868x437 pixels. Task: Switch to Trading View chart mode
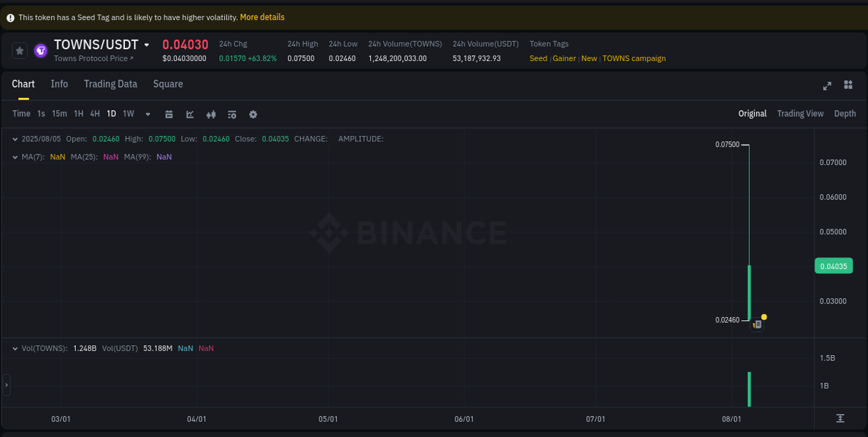[x=800, y=113]
